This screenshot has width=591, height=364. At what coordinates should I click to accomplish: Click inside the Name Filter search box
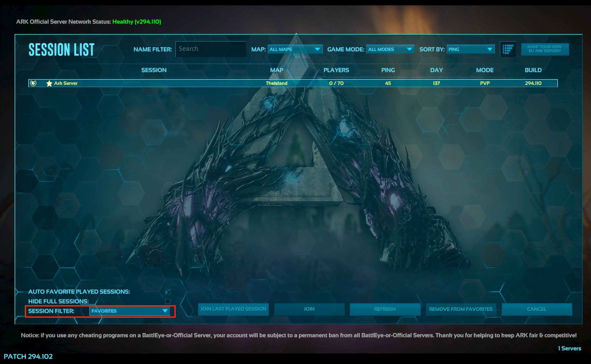point(210,49)
